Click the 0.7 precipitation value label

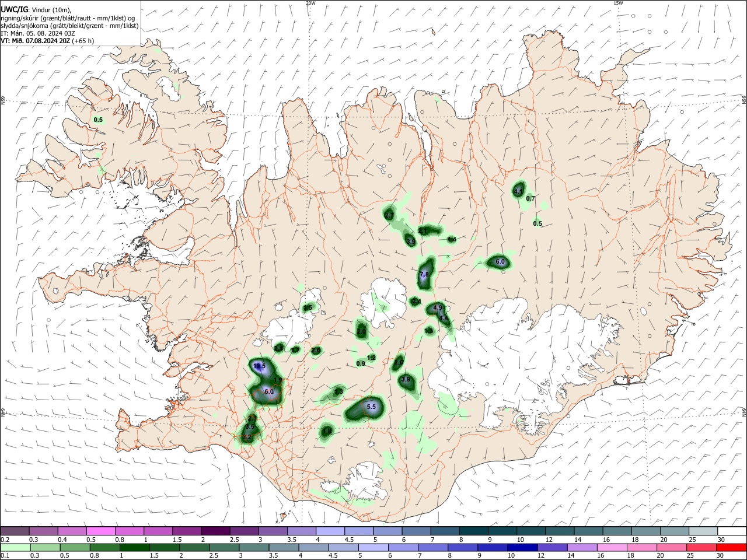[x=530, y=198]
